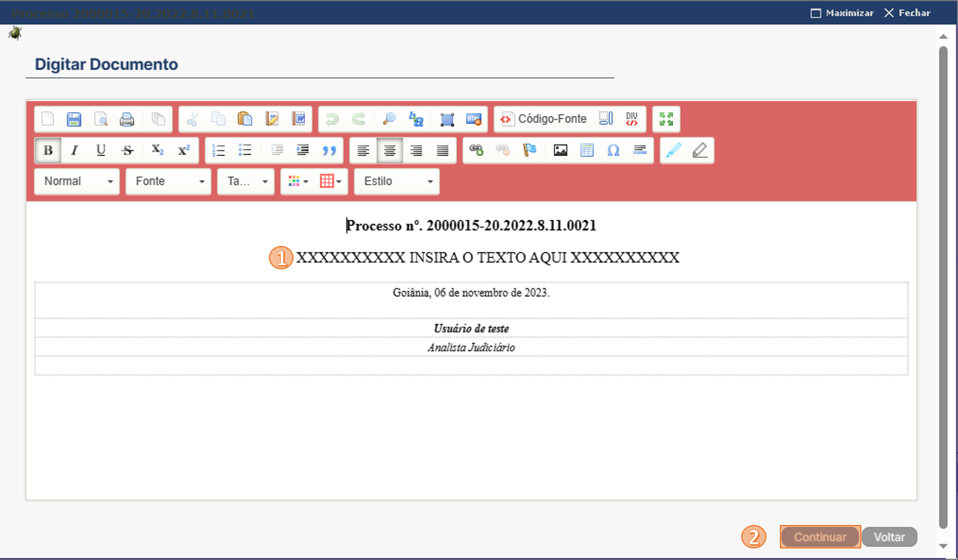This screenshot has width=958, height=560.
Task: Open the Normal paragraph format dropdown
Action: (77, 181)
